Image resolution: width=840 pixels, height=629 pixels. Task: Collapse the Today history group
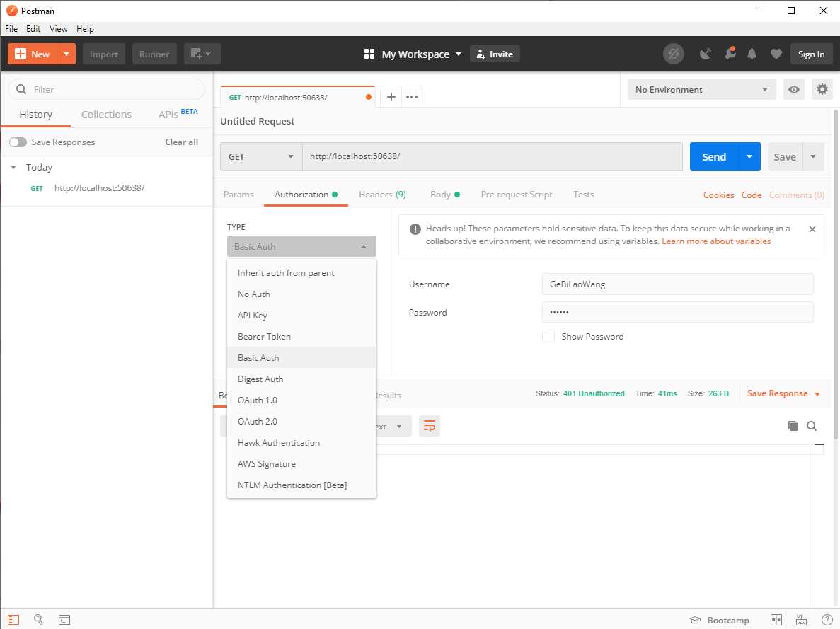coord(13,167)
